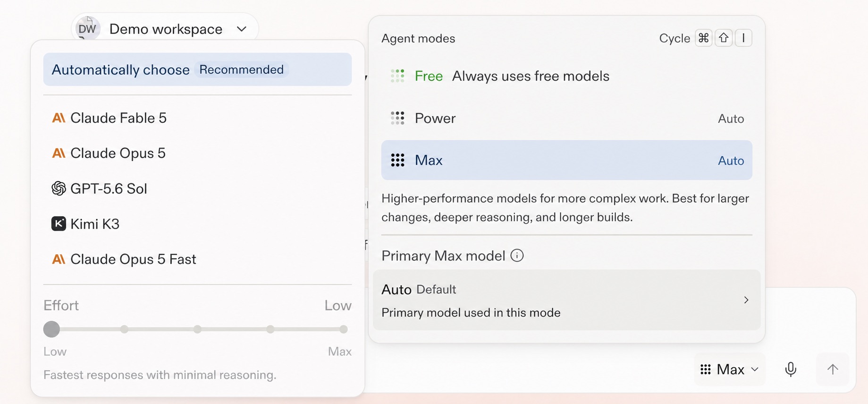
Task: Click the Max label under the slider
Action: pyautogui.click(x=340, y=352)
